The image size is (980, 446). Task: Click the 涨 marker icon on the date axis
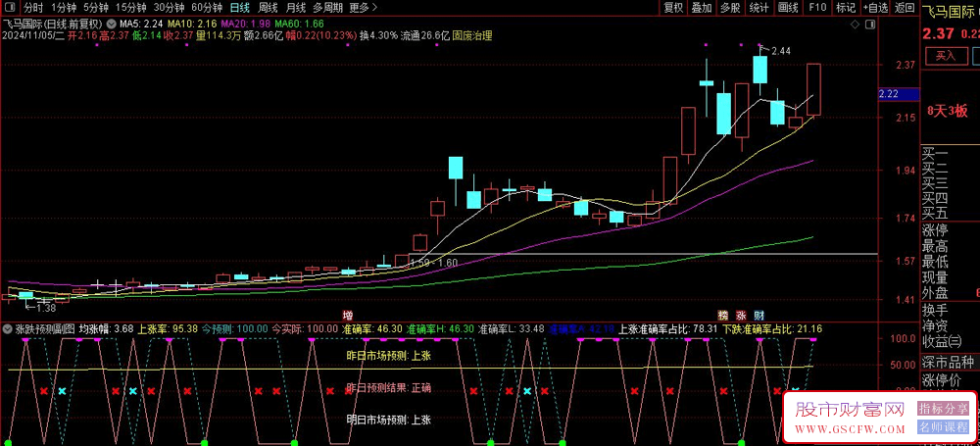click(x=742, y=316)
